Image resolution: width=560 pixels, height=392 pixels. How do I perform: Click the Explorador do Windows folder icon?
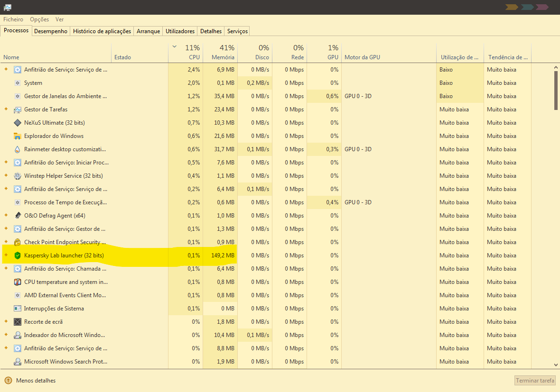pos(18,136)
